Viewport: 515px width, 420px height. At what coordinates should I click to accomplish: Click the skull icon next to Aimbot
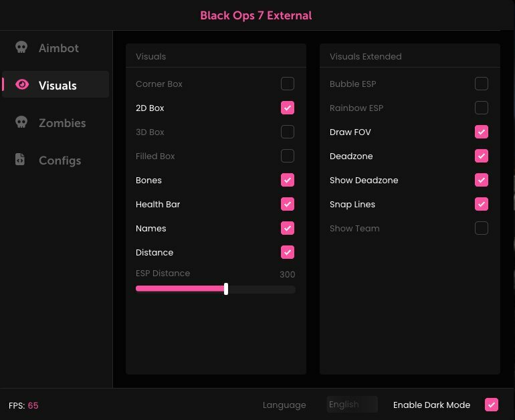coord(21,48)
